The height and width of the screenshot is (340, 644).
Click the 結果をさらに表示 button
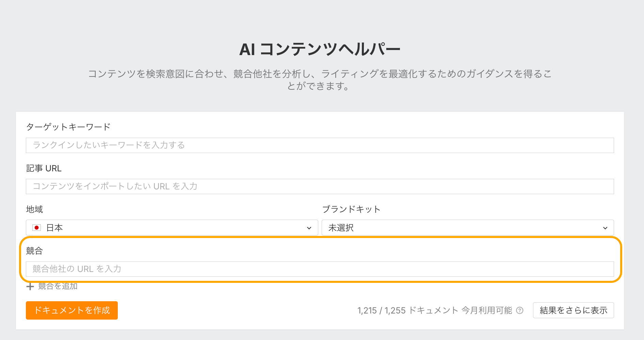573,310
